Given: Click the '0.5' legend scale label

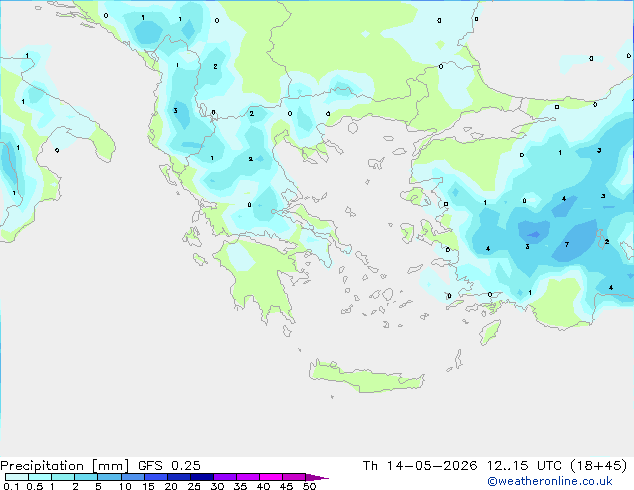Looking at the screenshot, I should coord(35,486).
